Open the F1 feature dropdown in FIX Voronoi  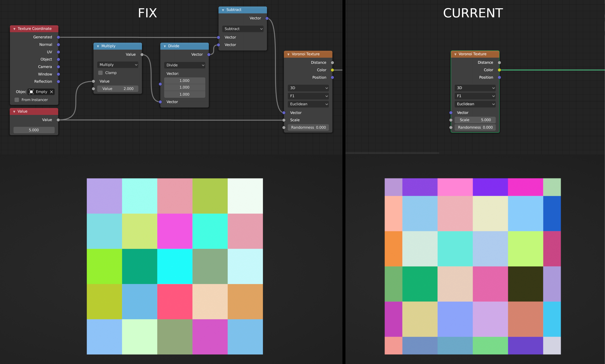(x=308, y=96)
